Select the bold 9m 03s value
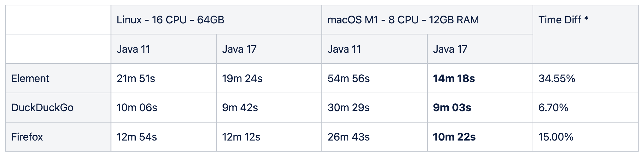 pos(452,108)
